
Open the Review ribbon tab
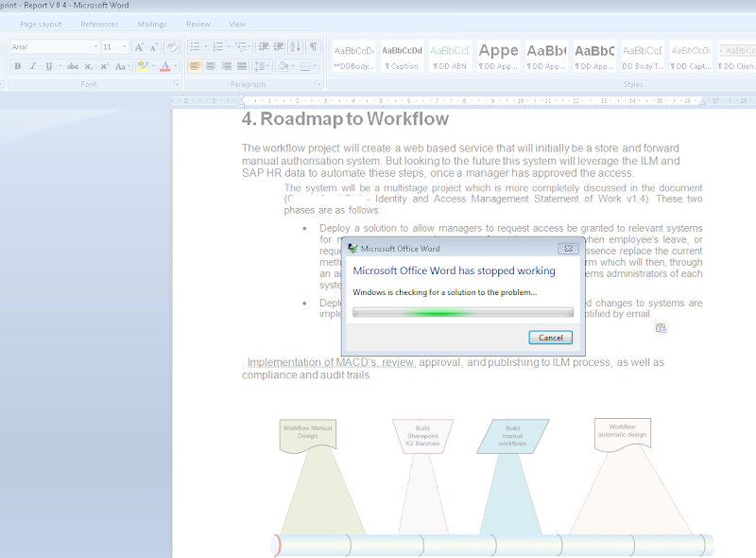tap(198, 24)
